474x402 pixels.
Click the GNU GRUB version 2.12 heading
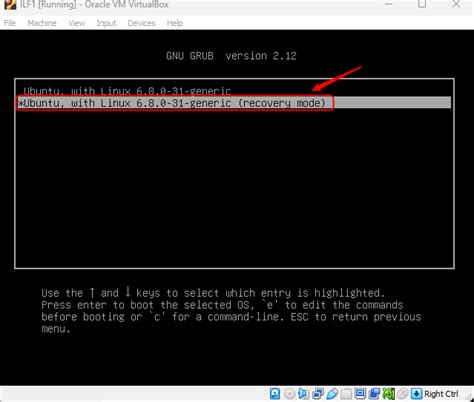click(231, 56)
